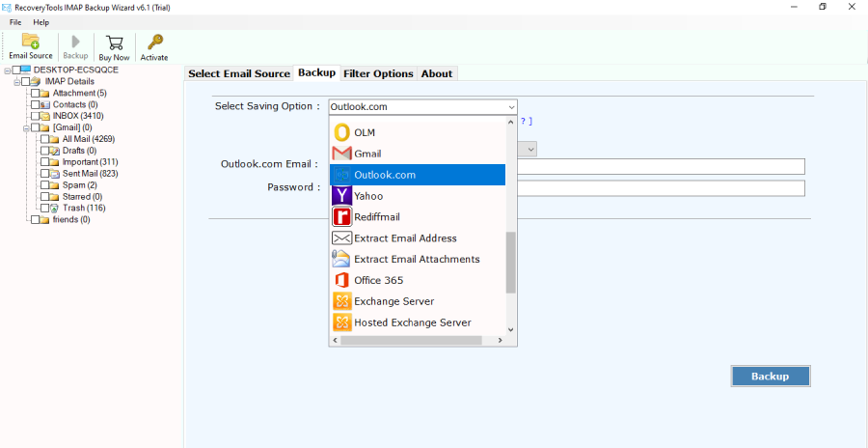Switch to the Filter Options tab
Screen dimensions: 868x448
(x=378, y=73)
